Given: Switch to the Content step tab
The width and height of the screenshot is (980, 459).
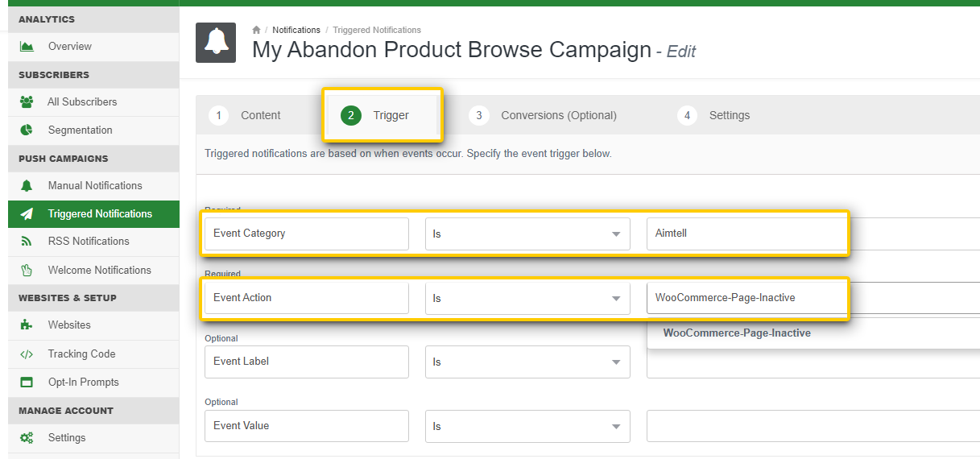Looking at the screenshot, I should tap(246, 116).
